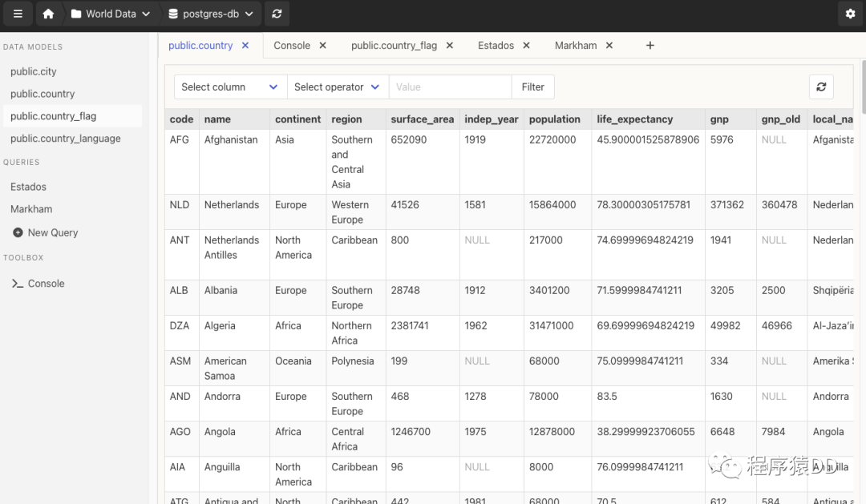Sort by the continent column header
Image resolution: width=866 pixels, height=504 pixels.
pyautogui.click(x=297, y=119)
